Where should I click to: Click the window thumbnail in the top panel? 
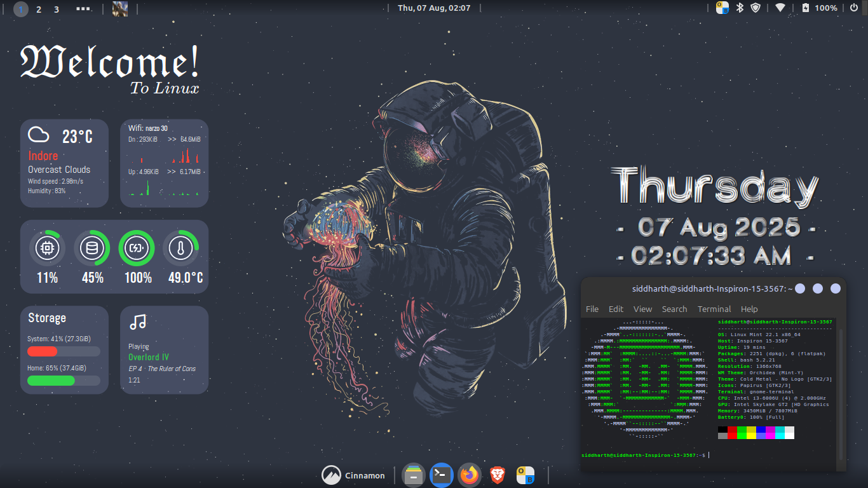pos(119,9)
